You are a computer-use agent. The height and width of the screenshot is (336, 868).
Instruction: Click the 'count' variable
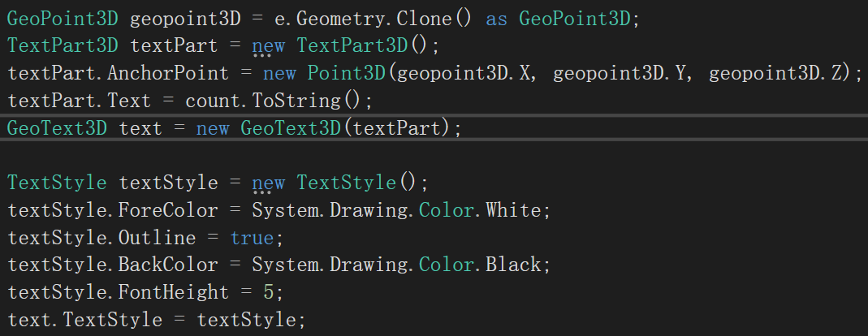213,101
